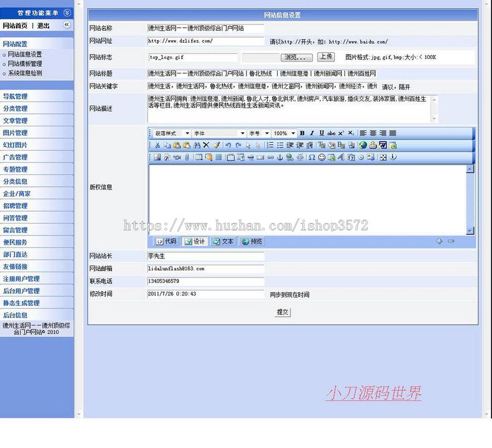Viewport: 492px width, 448px height.
Task: Click the Undo arrow in the editor toolbar
Action: point(227,145)
